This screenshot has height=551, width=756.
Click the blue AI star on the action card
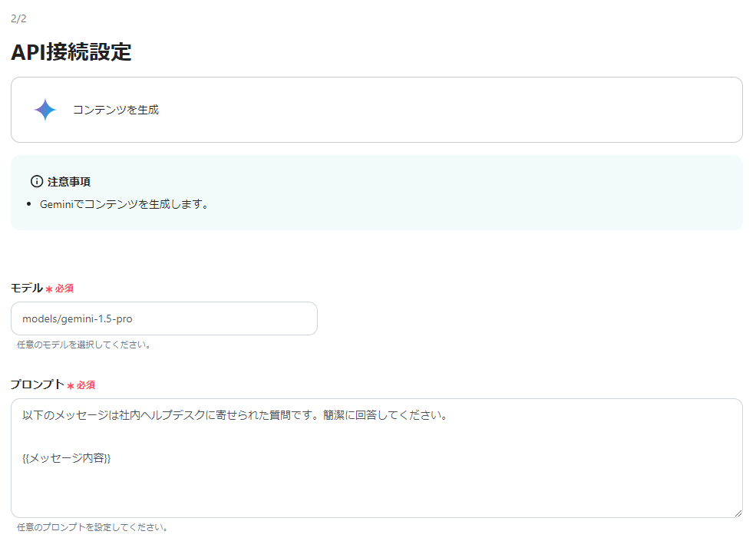[45, 109]
